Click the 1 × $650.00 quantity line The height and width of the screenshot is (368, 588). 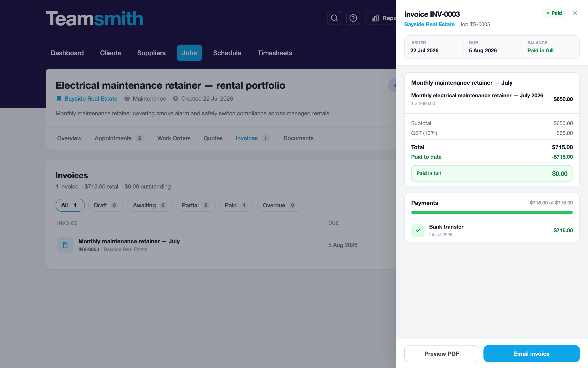423,103
